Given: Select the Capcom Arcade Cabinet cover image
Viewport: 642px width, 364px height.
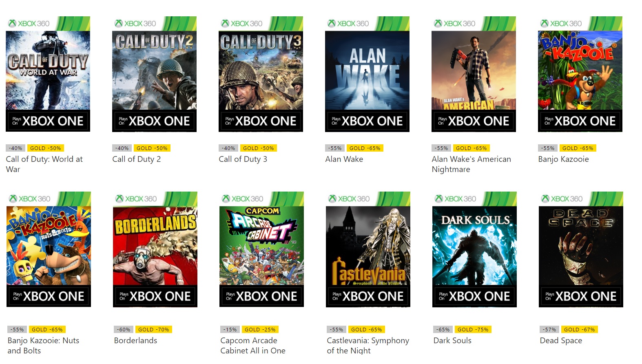Looking at the screenshot, I should pos(261,249).
